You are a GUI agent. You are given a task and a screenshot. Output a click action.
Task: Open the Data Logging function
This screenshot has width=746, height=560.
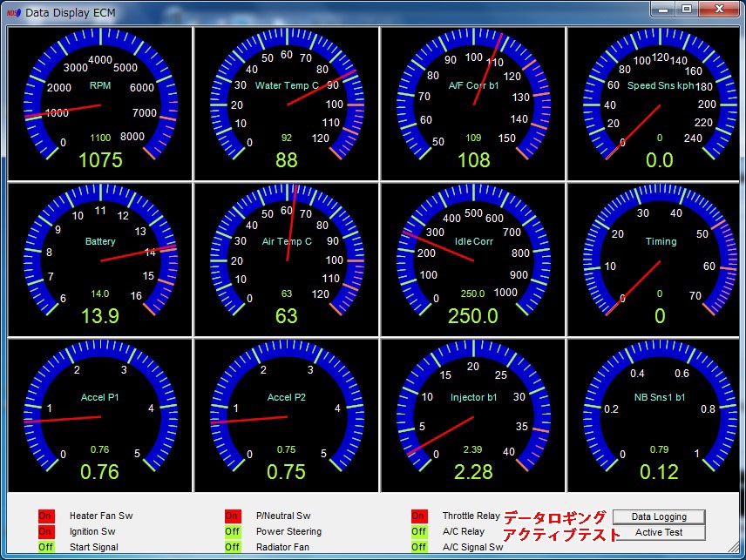659,516
